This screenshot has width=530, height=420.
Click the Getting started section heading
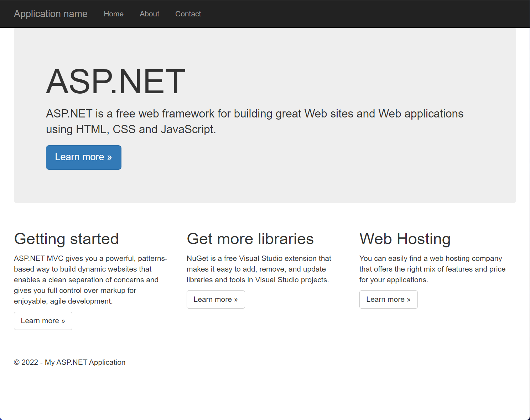click(x=66, y=239)
